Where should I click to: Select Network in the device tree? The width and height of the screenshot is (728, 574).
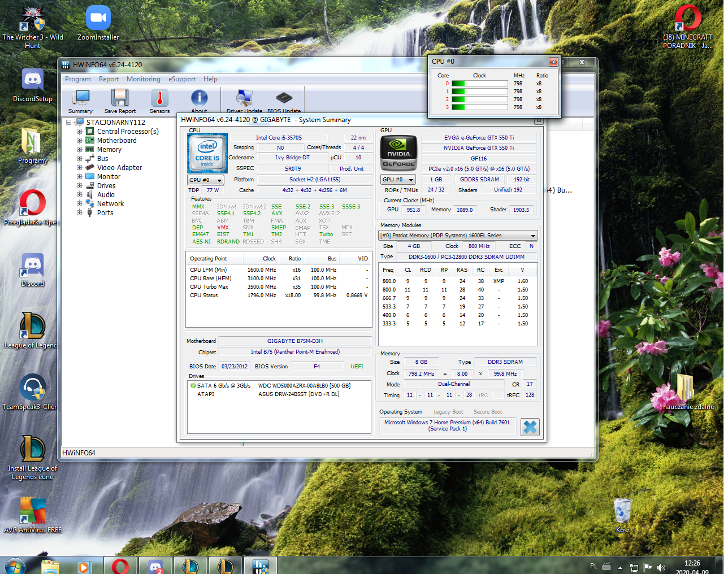[110, 203]
